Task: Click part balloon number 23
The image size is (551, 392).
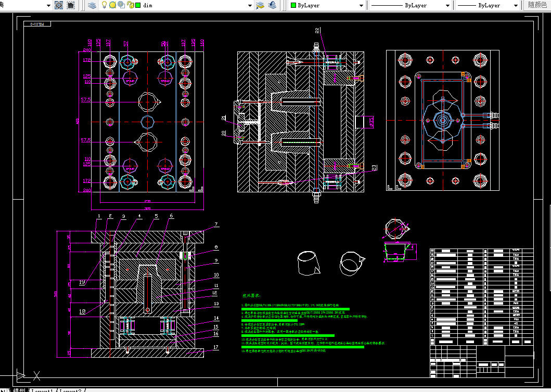Action: (x=374, y=167)
